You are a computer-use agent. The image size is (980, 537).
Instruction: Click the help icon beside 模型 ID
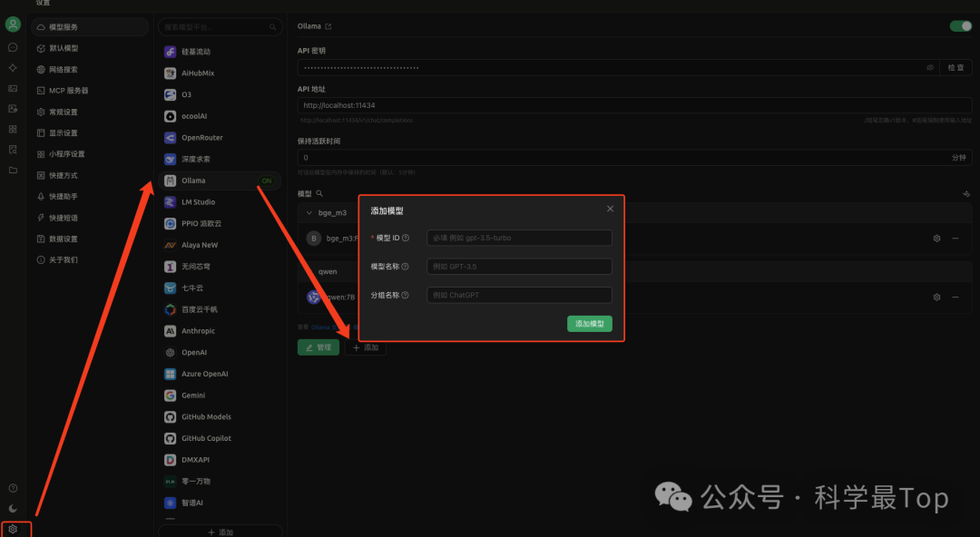tap(406, 238)
